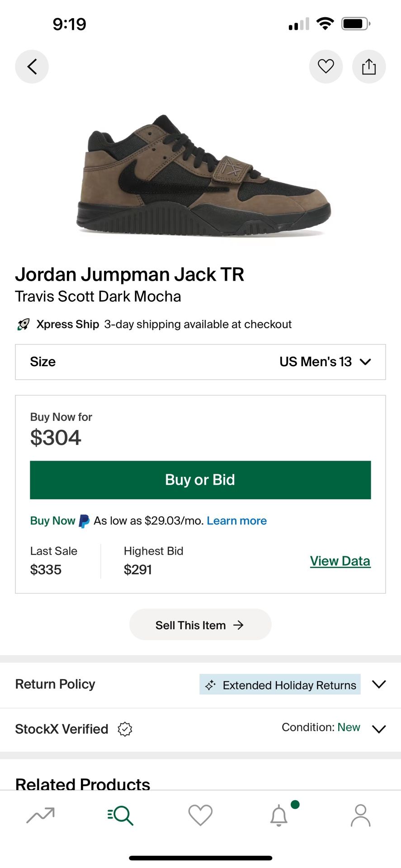The image size is (401, 868).
Task: Tap the StockX Verified checkmark badge icon
Action: point(125,729)
